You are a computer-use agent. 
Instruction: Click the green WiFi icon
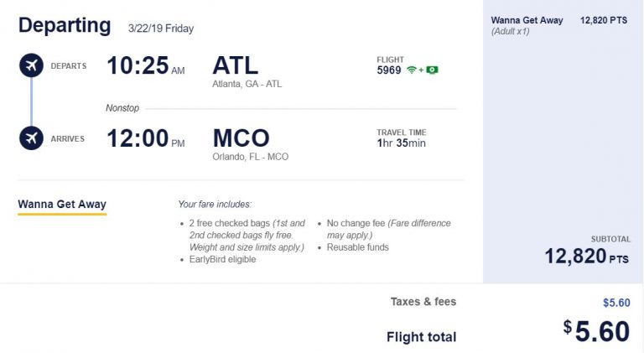pos(413,70)
